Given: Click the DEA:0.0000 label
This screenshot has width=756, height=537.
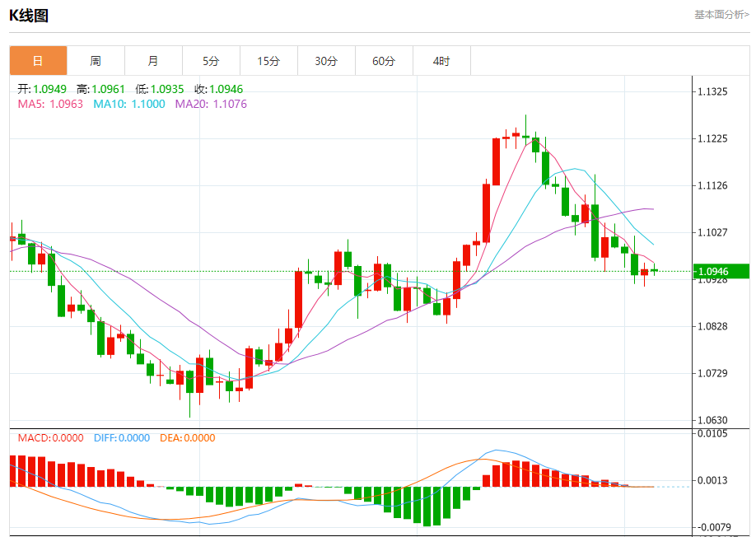Looking at the screenshot, I should (x=188, y=438).
